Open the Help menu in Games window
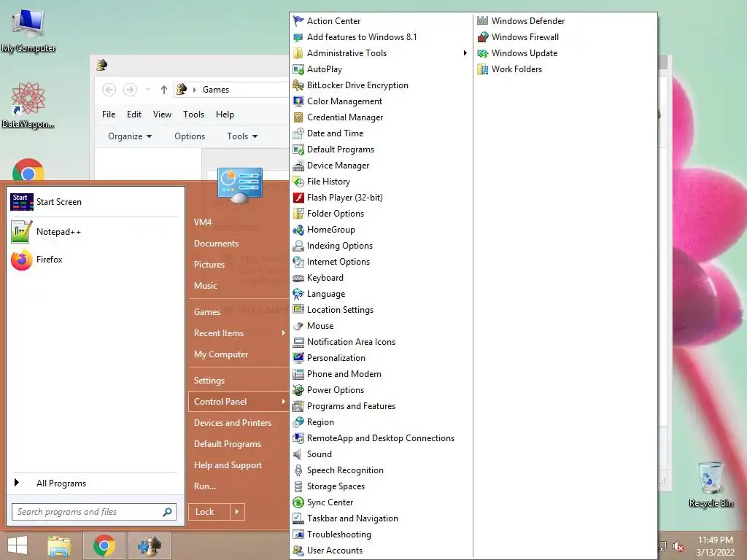This screenshot has width=747, height=560. tap(225, 114)
